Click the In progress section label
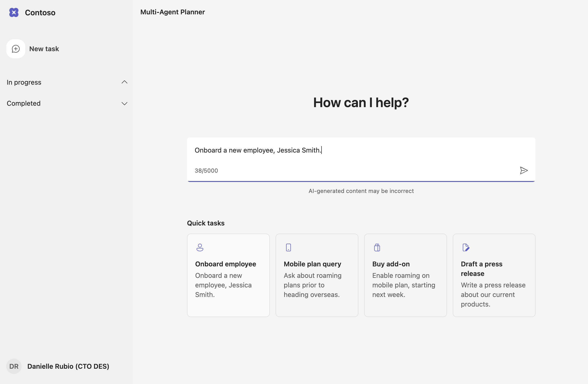Image resolution: width=588 pixels, height=384 pixels. click(24, 82)
